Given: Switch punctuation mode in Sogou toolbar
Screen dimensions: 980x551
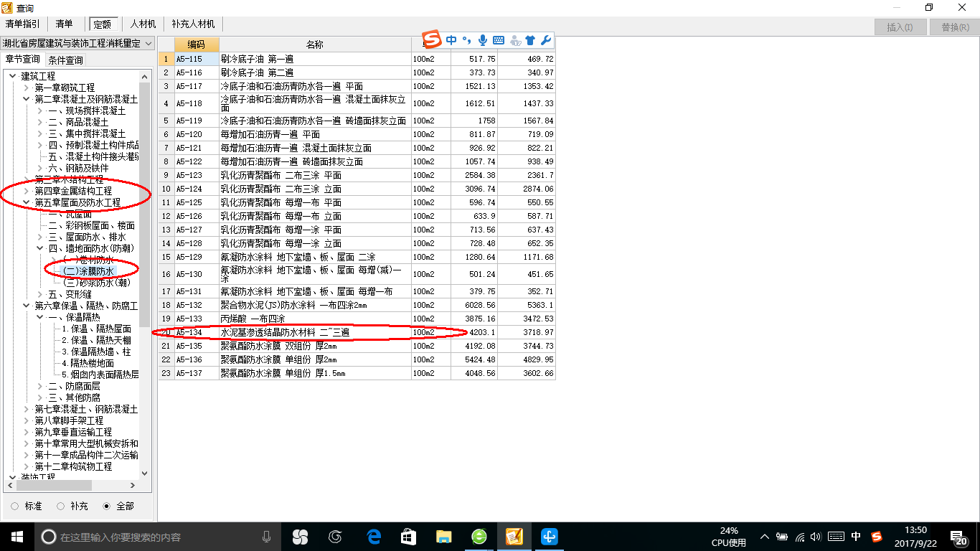Looking at the screenshot, I should (x=466, y=40).
